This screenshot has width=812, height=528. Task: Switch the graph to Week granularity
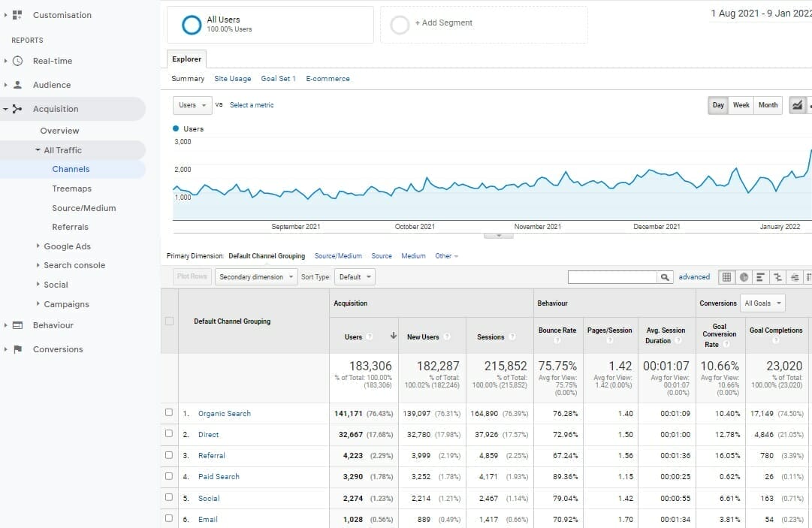[741, 105]
